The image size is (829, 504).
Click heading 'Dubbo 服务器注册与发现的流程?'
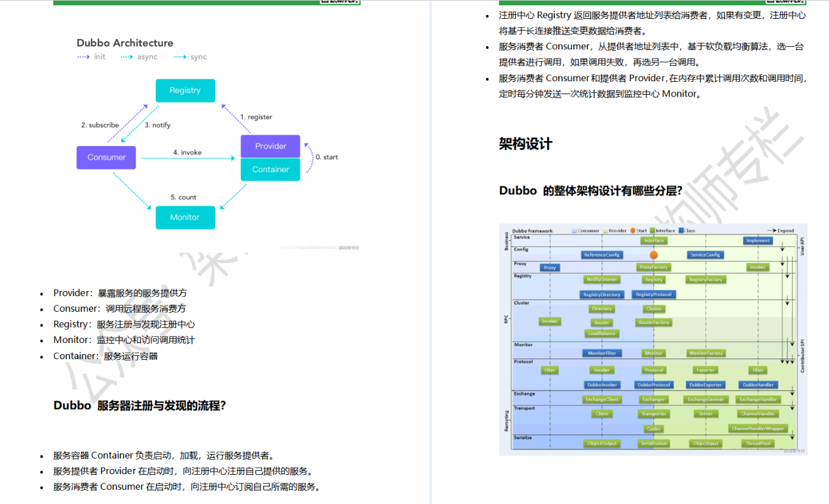pyautogui.click(x=140, y=406)
